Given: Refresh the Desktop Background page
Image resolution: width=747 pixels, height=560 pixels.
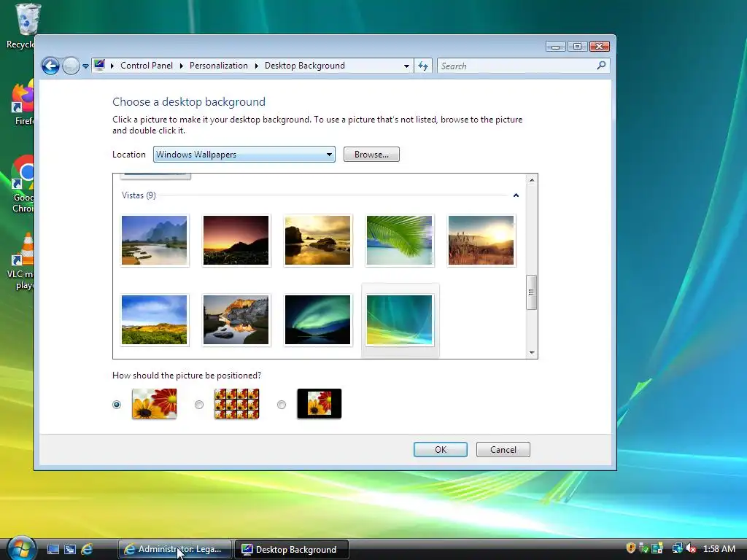Looking at the screenshot, I should coord(423,66).
